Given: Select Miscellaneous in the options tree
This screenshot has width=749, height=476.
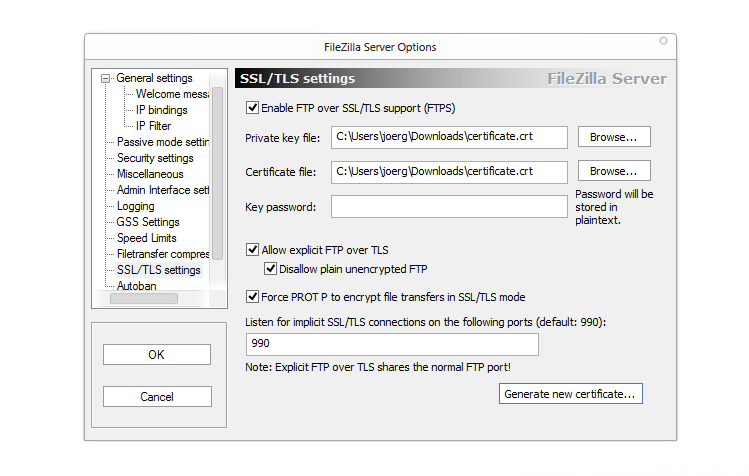Looking at the screenshot, I should click(150, 174).
